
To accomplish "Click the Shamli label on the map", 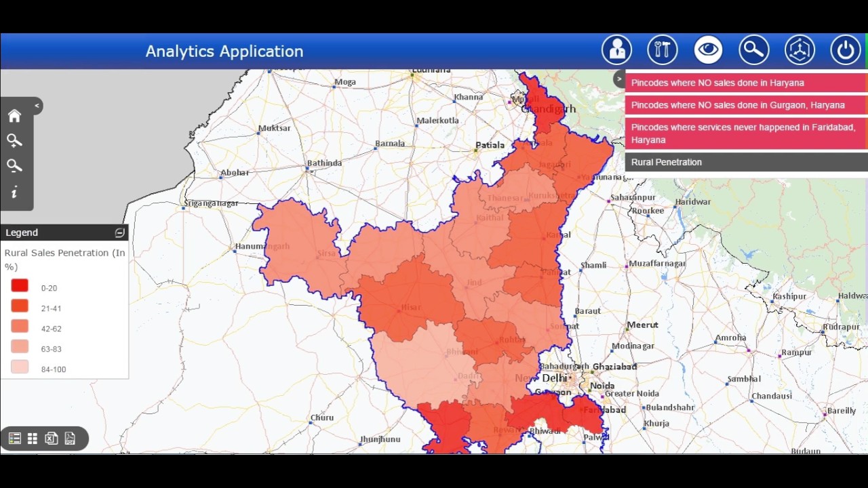I will [x=593, y=266].
